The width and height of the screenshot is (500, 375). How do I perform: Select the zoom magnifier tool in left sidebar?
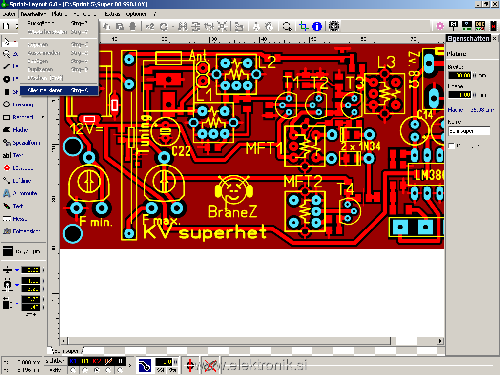click(x=7, y=54)
